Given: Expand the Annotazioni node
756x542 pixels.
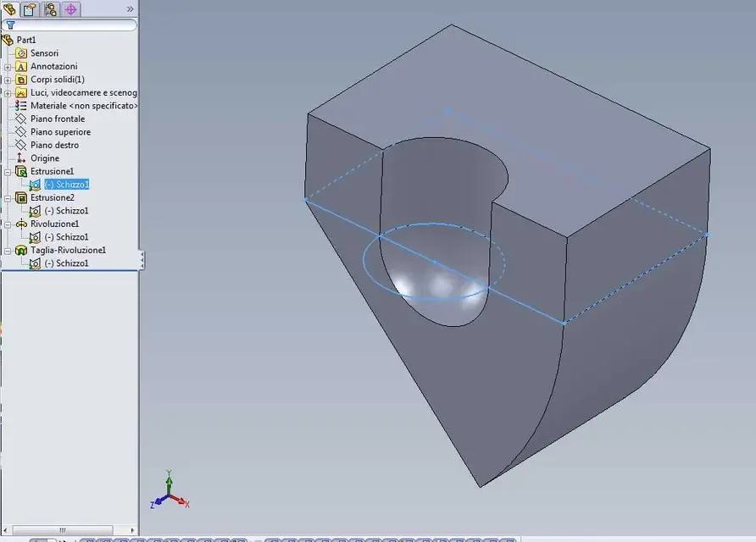Looking at the screenshot, I should pyautogui.click(x=8, y=67).
